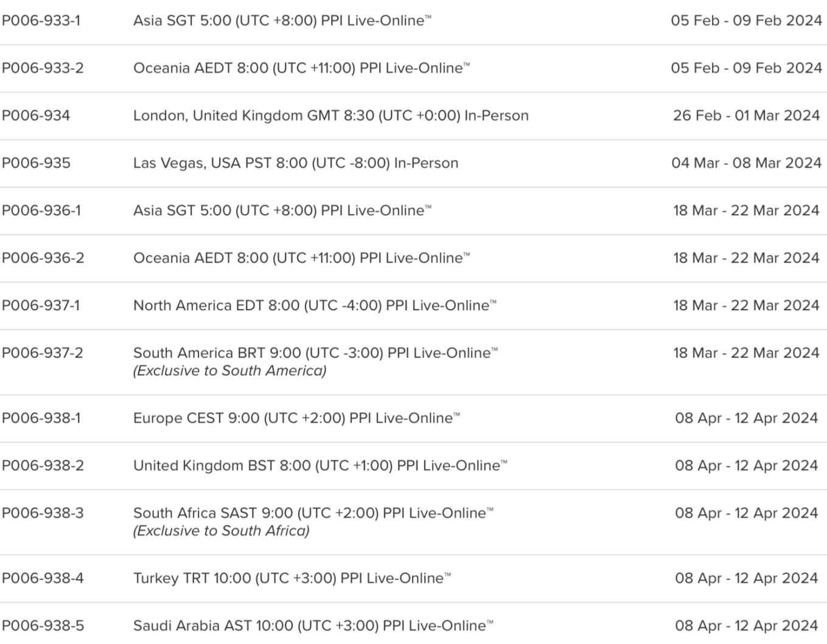Select course code P006-933-1
The width and height of the screenshot is (827, 644).
click(x=41, y=21)
